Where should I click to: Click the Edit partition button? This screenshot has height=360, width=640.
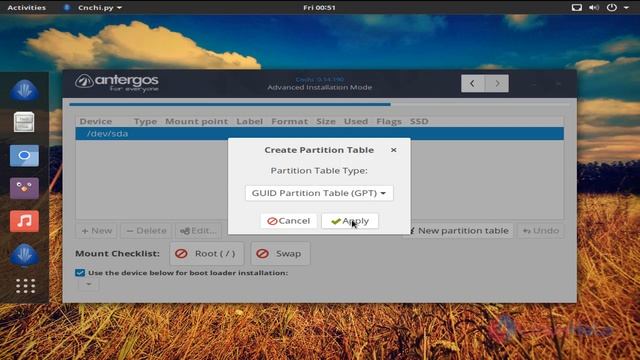coord(198,231)
